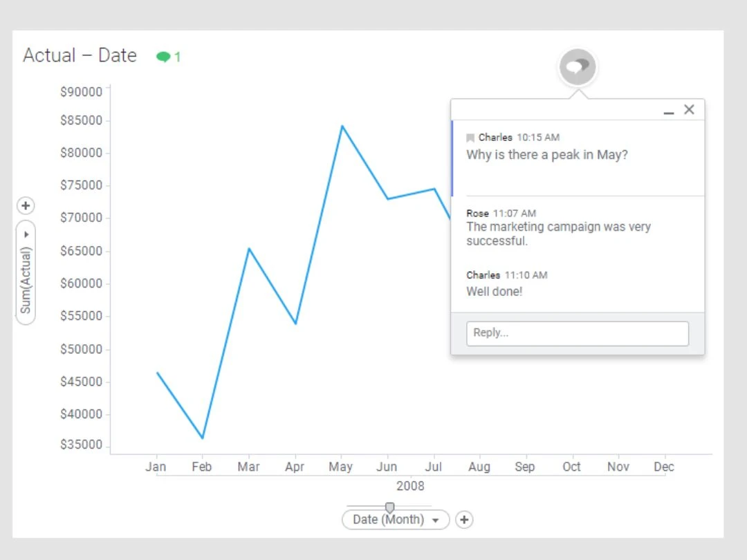Click the May peak point on the line

342,126
